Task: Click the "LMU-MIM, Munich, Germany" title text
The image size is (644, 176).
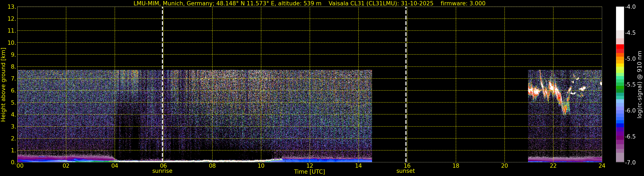Action: pyautogui.click(x=169, y=3)
